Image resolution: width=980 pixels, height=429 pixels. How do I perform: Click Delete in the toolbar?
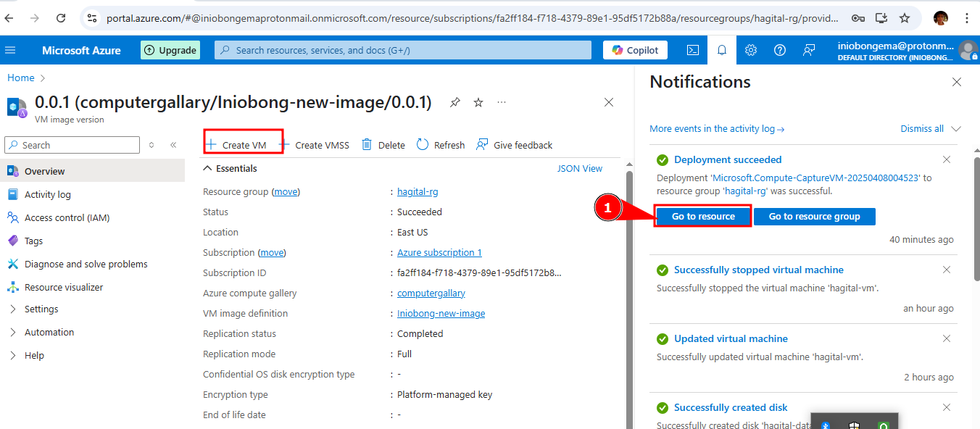[x=383, y=145]
